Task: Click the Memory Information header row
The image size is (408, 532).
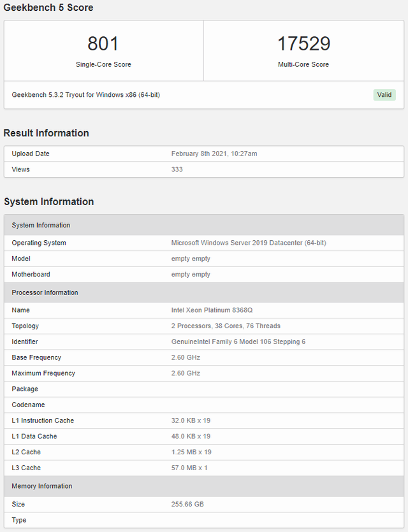Action: [x=204, y=486]
